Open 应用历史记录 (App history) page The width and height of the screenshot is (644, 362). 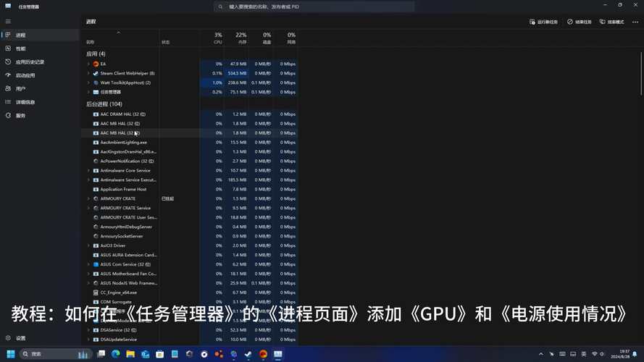(x=40, y=62)
